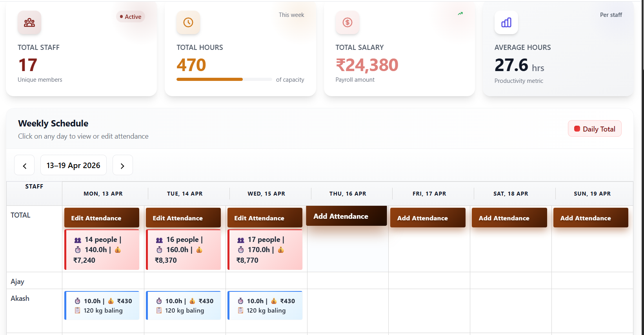Select the SUN, 19 APR column header
Screen dimensions: 644x335
click(592, 194)
